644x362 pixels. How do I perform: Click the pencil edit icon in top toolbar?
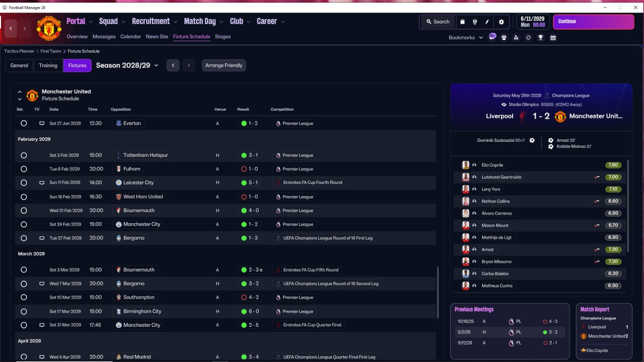point(487,22)
